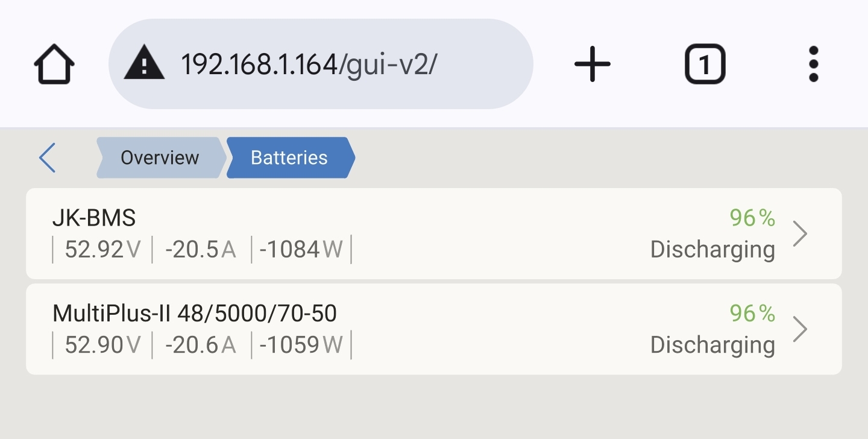Tap JK-BMS 96% state of charge

[x=752, y=218]
